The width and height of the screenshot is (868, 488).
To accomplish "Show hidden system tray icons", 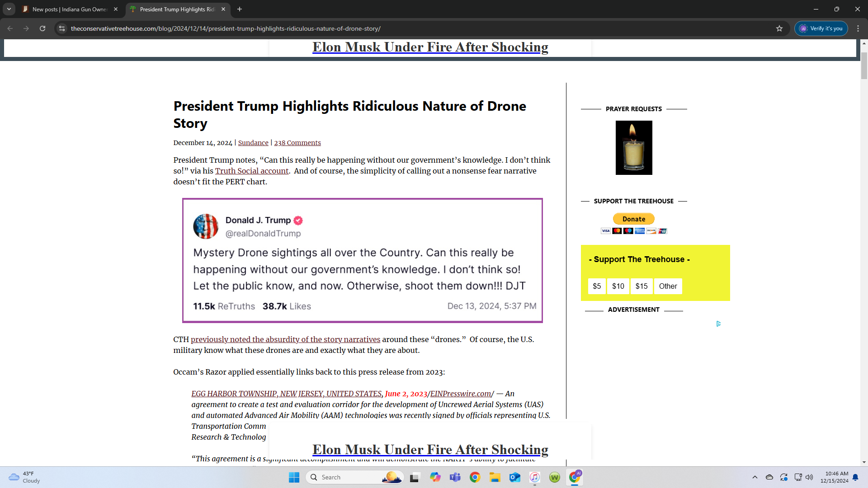I will pos(755,477).
